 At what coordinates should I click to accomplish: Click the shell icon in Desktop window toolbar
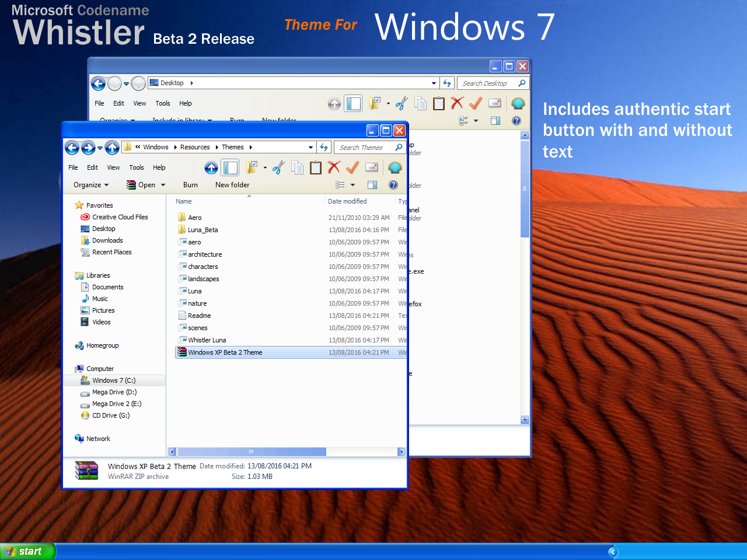pyautogui.click(x=518, y=104)
